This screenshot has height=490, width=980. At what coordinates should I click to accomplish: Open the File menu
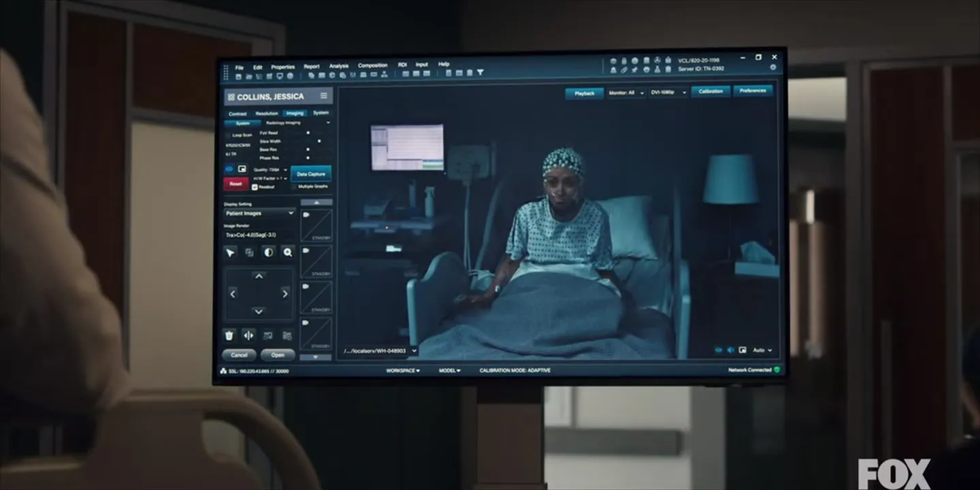[x=240, y=67]
